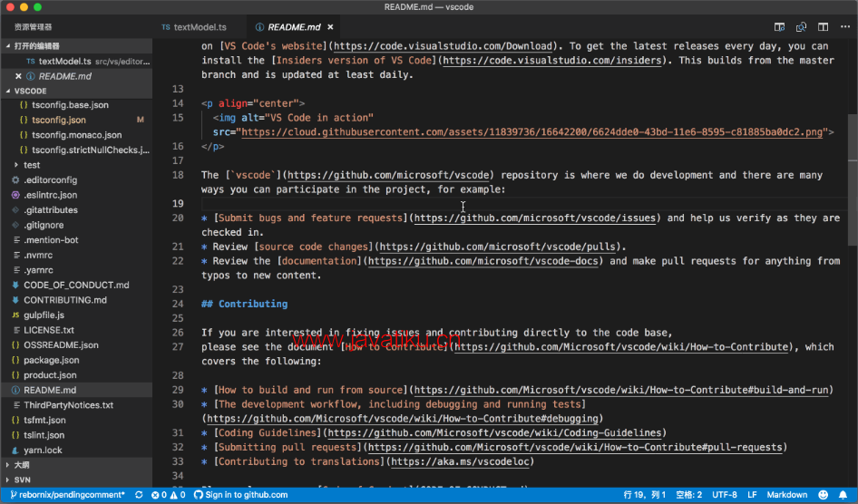Click the README.md info icon in tree
This screenshot has height=504, width=858.
pos(15,390)
